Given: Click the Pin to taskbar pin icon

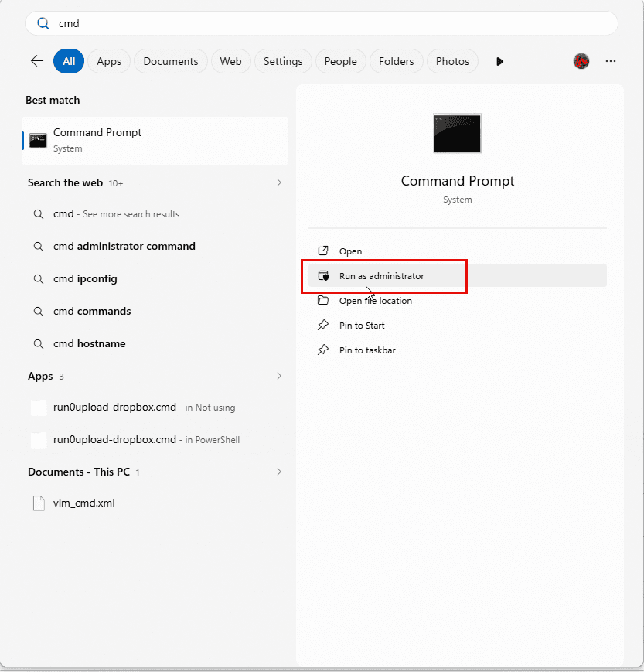Looking at the screenshot, I should click(323, 350).
